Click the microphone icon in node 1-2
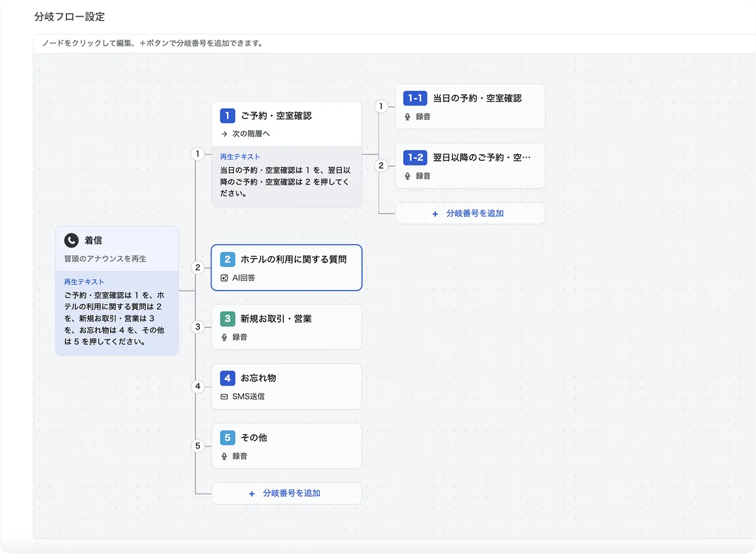The height and width of the screenshot is (554, 756). tap(408, 176)
